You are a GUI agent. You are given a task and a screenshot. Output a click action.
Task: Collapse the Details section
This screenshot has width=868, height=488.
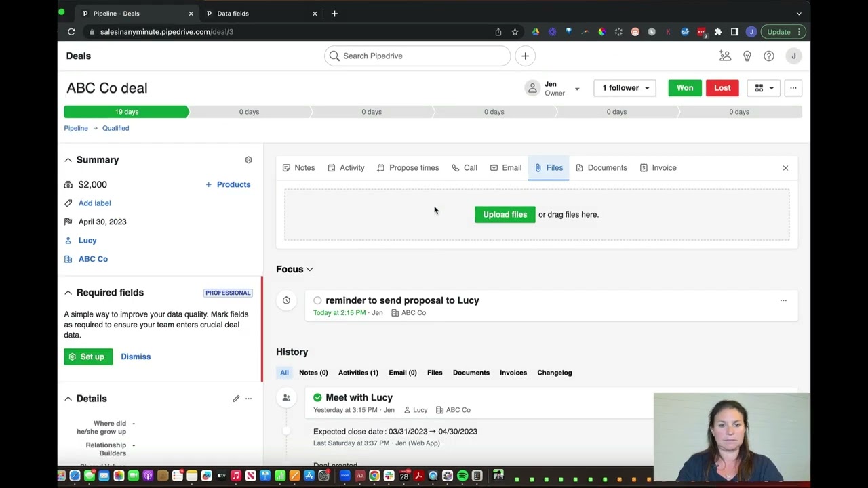(68, 399)
